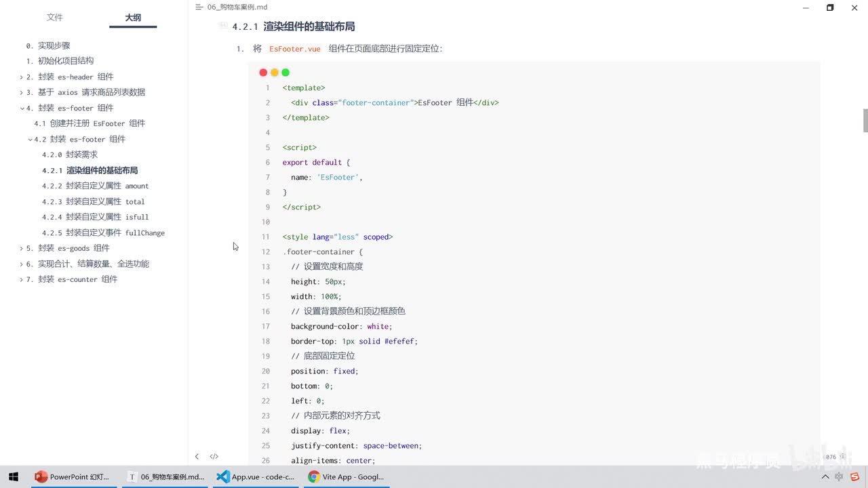Show hidden system tray icons
This screenshot has height=488, width=868.
[x=825, y=477]
